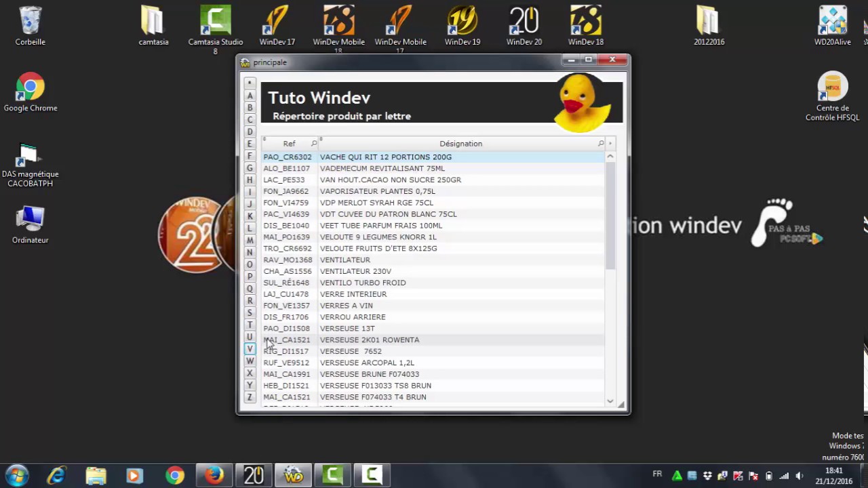Screen dimensions: 868x488
Task: Select row VACHE QUI RIT 12 PORTIONS 200G
Action: pyautogui.click(x=433, y=157)
